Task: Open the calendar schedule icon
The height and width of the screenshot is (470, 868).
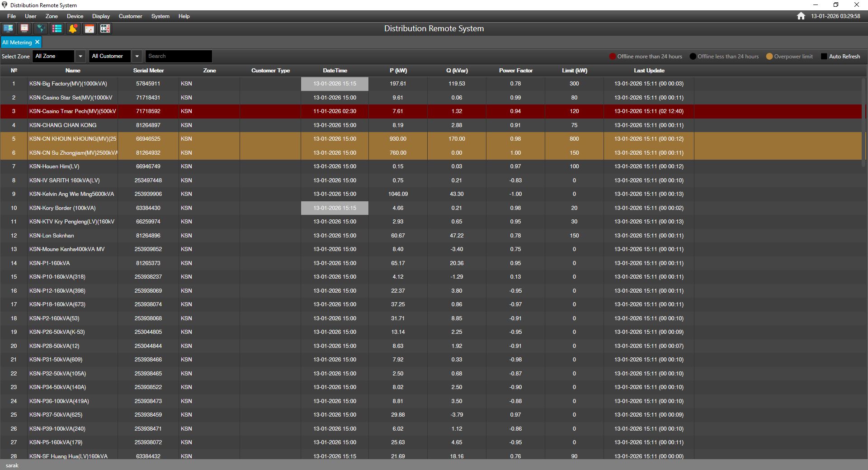Action: pyautogui.click(x=90, y=28)
